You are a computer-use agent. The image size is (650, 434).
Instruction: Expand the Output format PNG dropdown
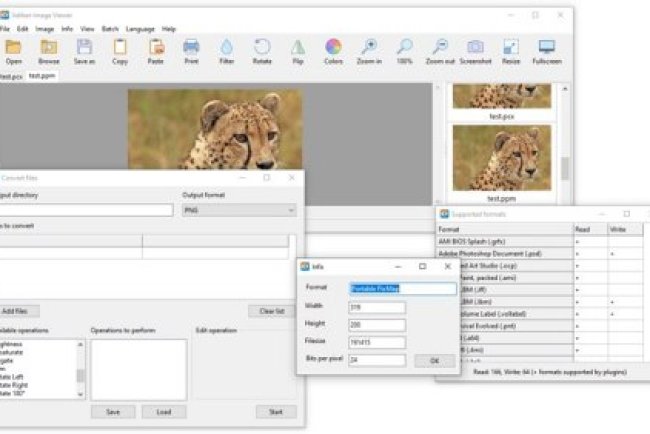click(239, 211)
